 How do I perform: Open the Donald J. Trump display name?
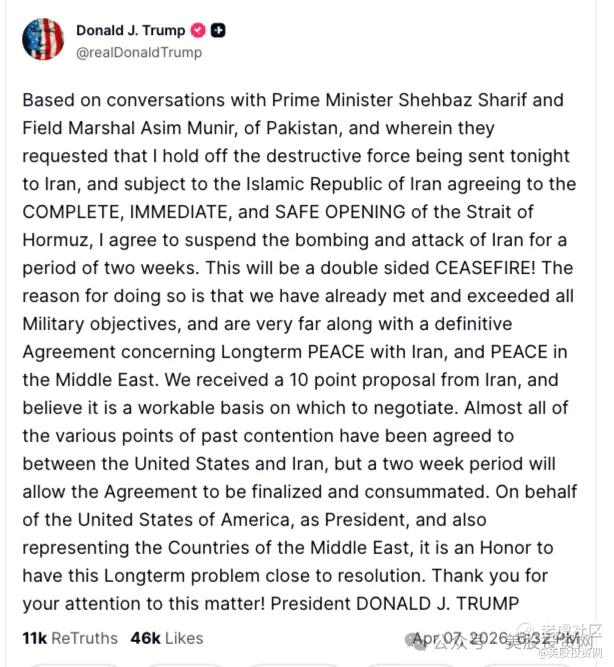click(130, 30)
